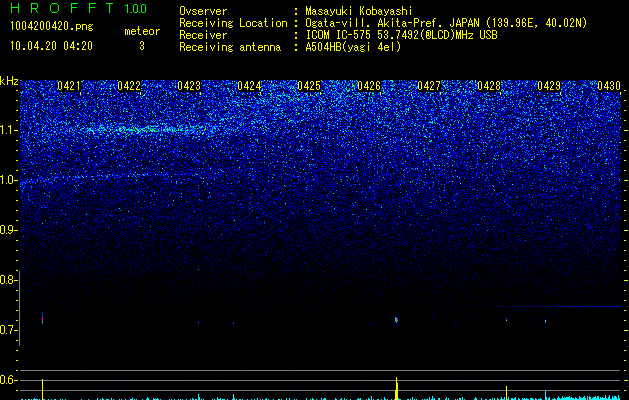Click the 0.8 kHz axis label
Screen dimensions: 629x400
[9, 280]
